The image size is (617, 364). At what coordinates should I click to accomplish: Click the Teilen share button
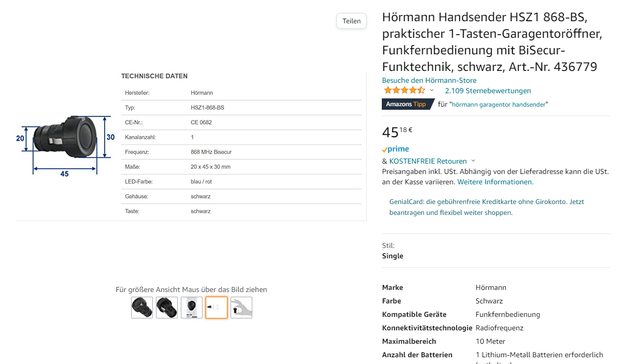[x=351, y=21]
